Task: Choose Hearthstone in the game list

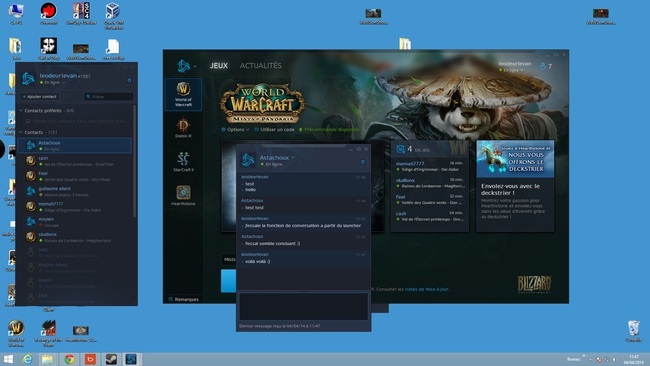Action: coord(183,195)
